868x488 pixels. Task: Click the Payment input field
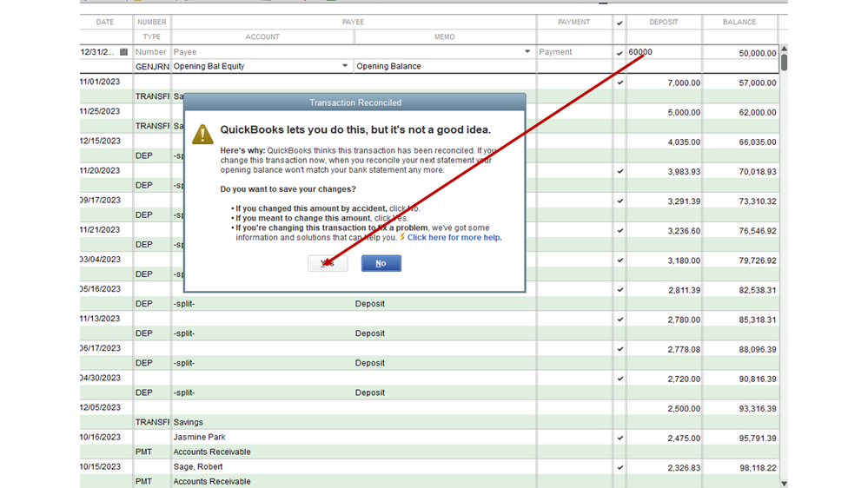pos(574,52)
